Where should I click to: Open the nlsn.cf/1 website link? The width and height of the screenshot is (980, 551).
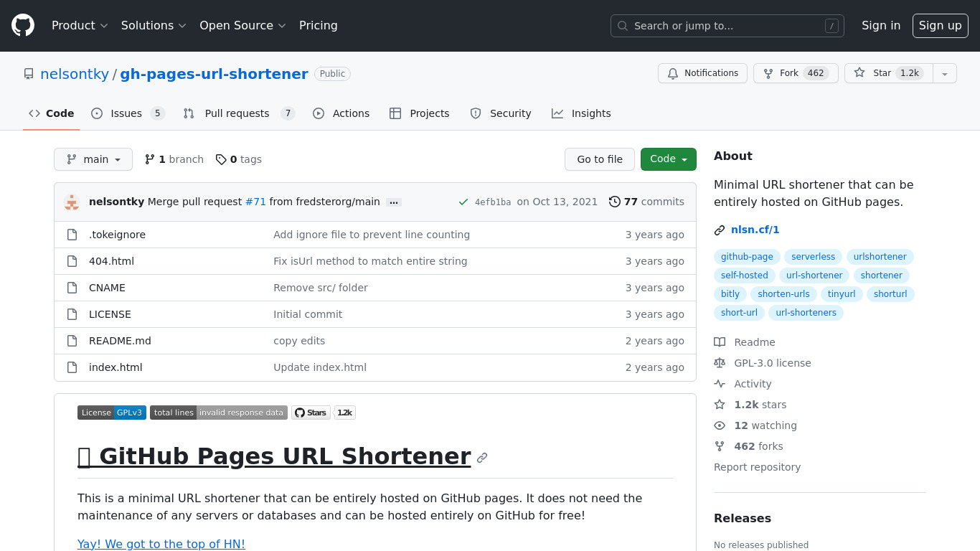point(755,230)
